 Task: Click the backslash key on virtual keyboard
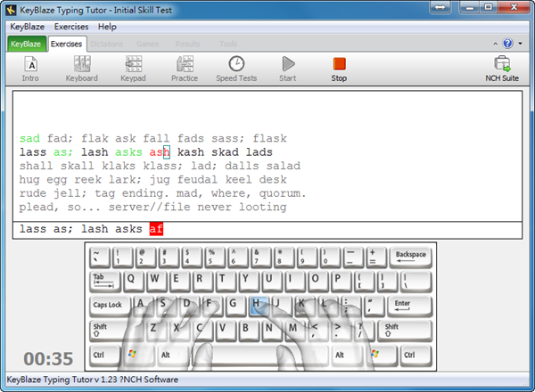(x=416, y=282)
